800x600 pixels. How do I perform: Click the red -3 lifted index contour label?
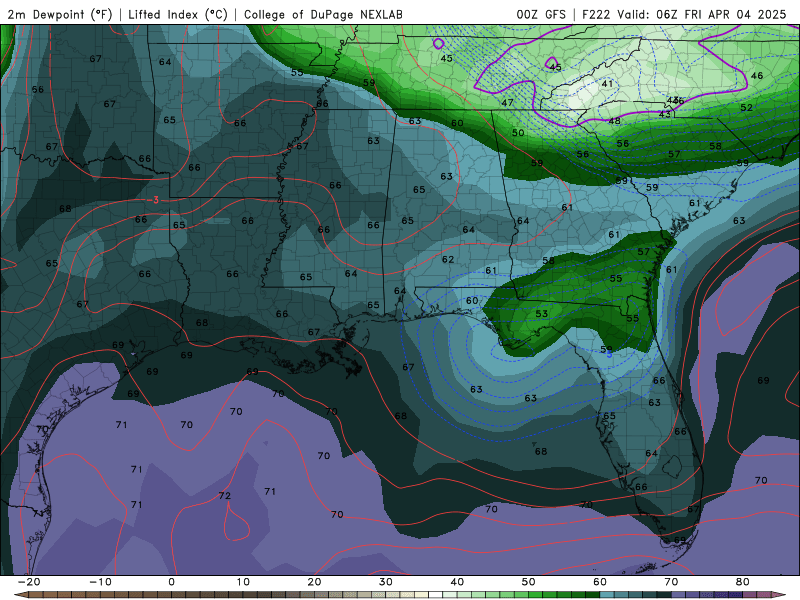click(155, 200)
